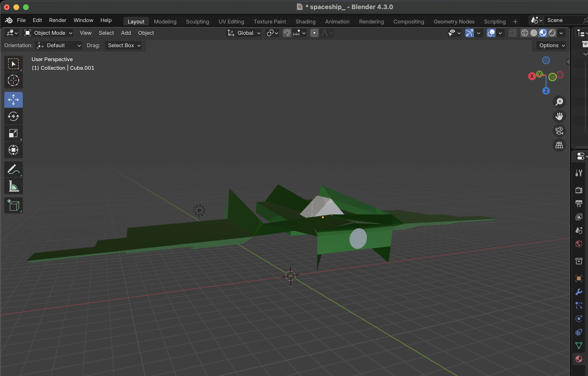Add a new workspace with plus button
This screenshot has height=376, width=588.
[x=515, y=22]
